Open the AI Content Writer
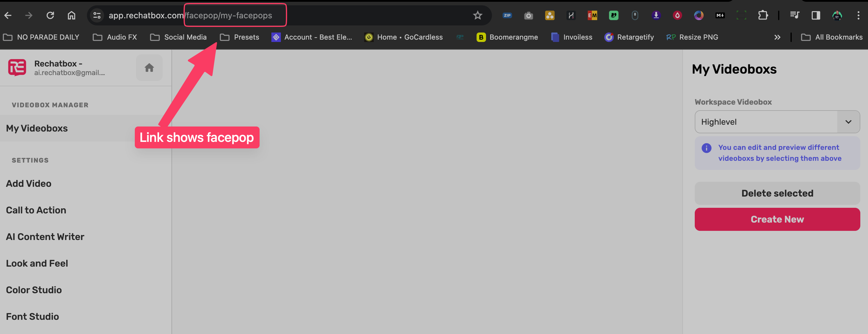 pyautogui.click(x=45, y=236)
